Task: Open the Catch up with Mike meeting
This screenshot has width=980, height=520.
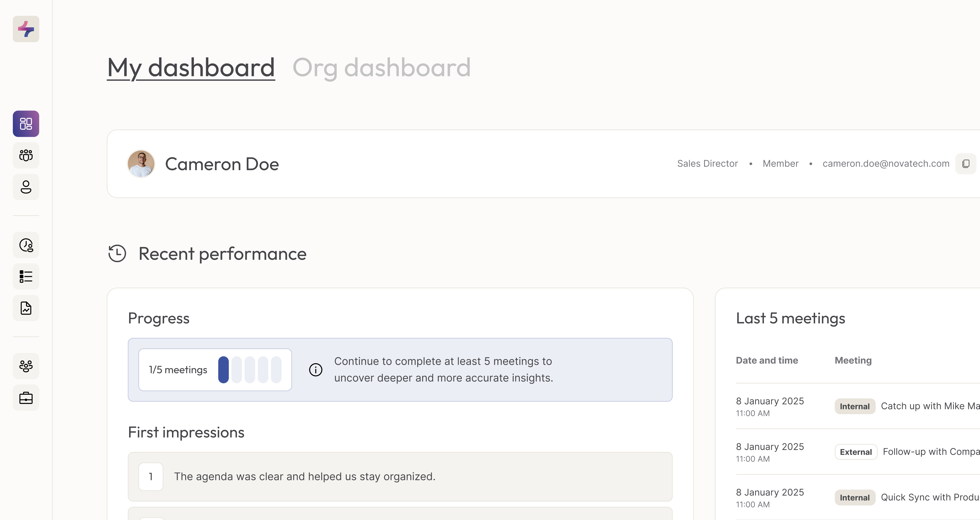Action: click(x=930, y=406)
